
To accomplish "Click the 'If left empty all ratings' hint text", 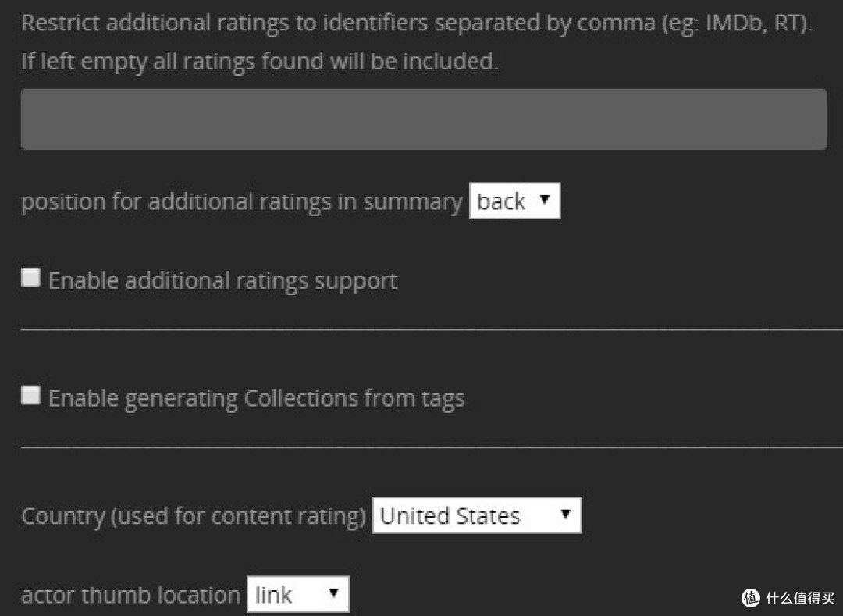I will [259, 62].
